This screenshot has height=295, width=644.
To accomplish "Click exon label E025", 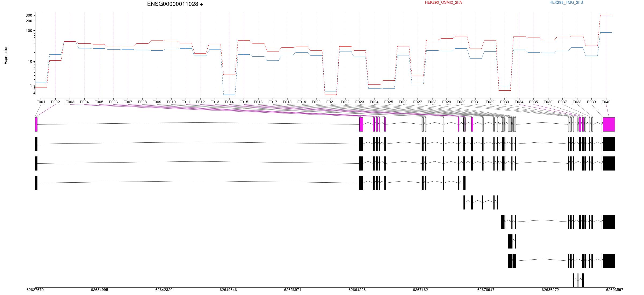I will tap(389, 102).
